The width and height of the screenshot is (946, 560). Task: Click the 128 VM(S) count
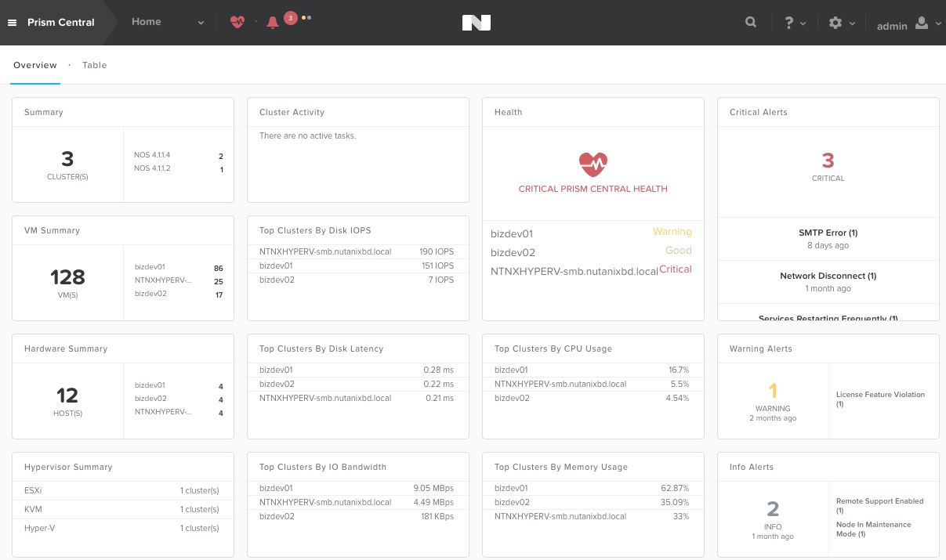67,283
